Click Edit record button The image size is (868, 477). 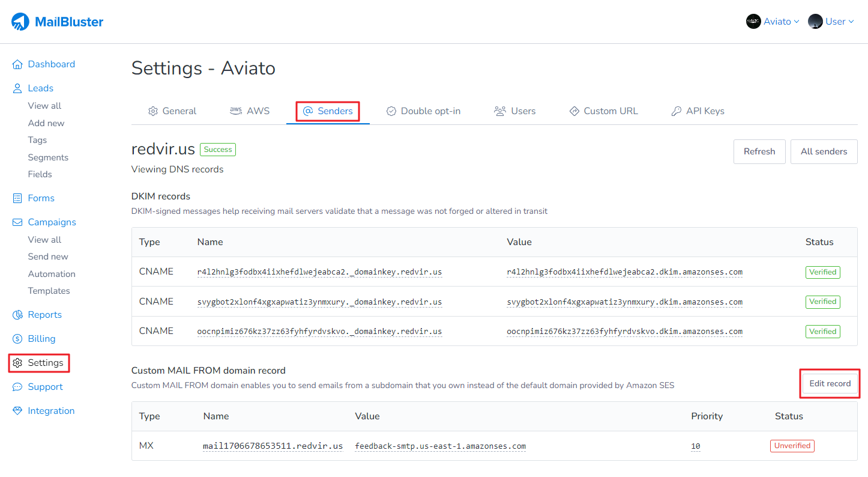[830, 384]
